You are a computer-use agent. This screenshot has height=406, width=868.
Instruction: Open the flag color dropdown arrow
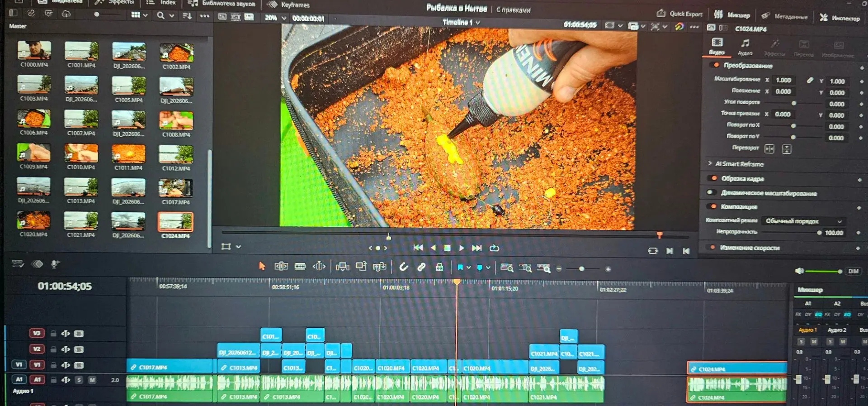(469, 268)
